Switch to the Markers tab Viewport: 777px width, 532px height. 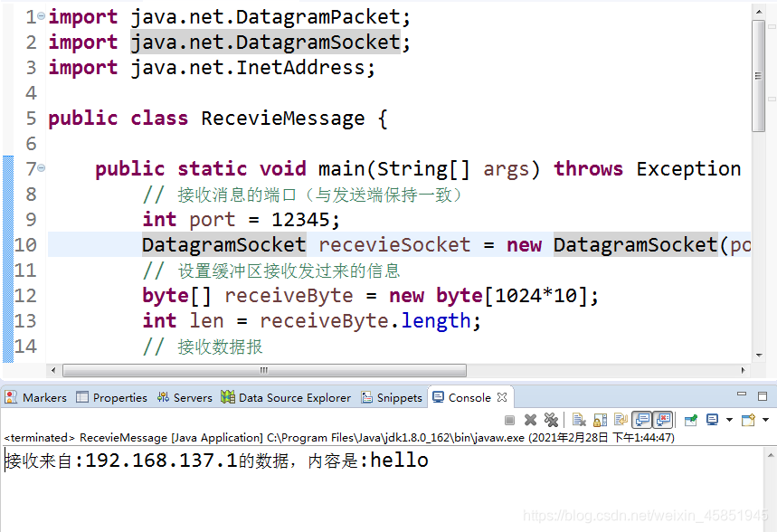pyautogui.click(x=35, y=397)
